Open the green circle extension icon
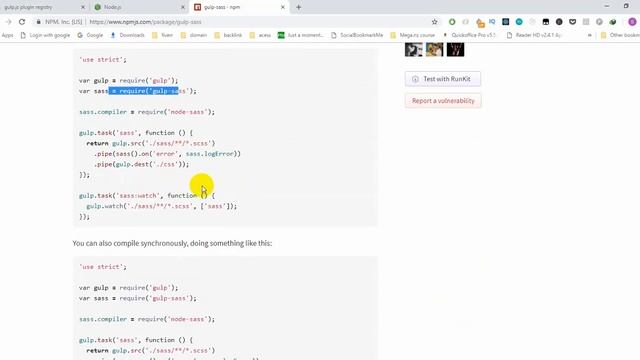Screen dimensions: 640x360 (452, 22)
